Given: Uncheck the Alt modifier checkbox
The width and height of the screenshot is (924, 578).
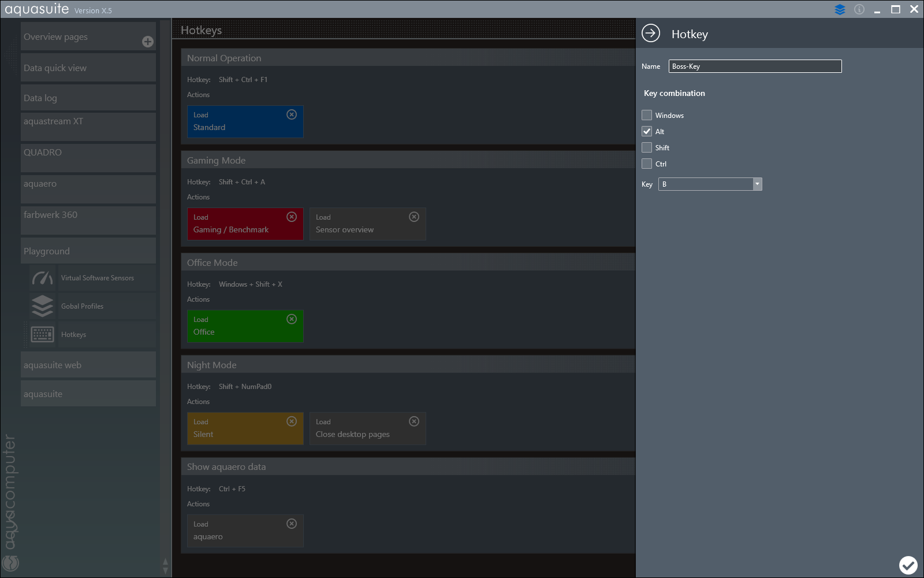Looking at the screenshot, I should (647, 131).
